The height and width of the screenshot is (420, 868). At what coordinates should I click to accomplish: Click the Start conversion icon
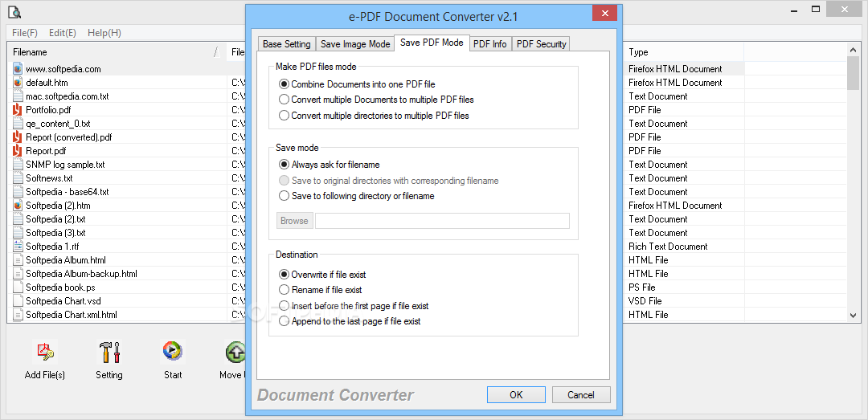click(173, 352)
